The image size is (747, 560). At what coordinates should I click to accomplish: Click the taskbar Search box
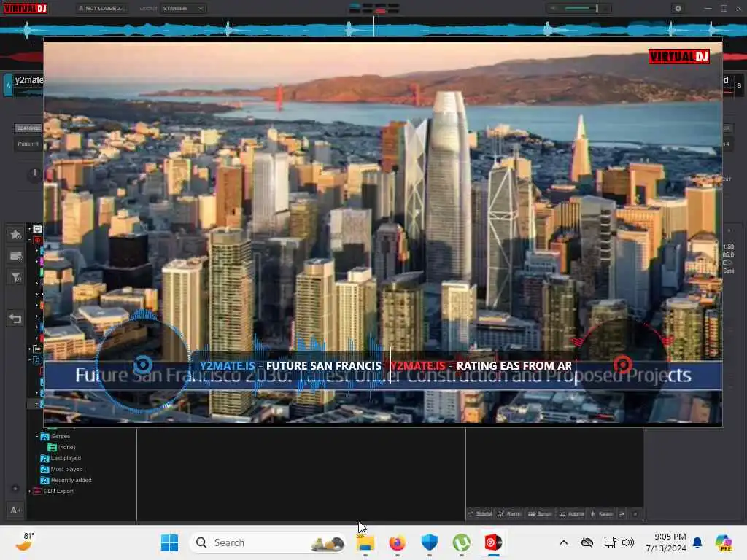(268, 542)
